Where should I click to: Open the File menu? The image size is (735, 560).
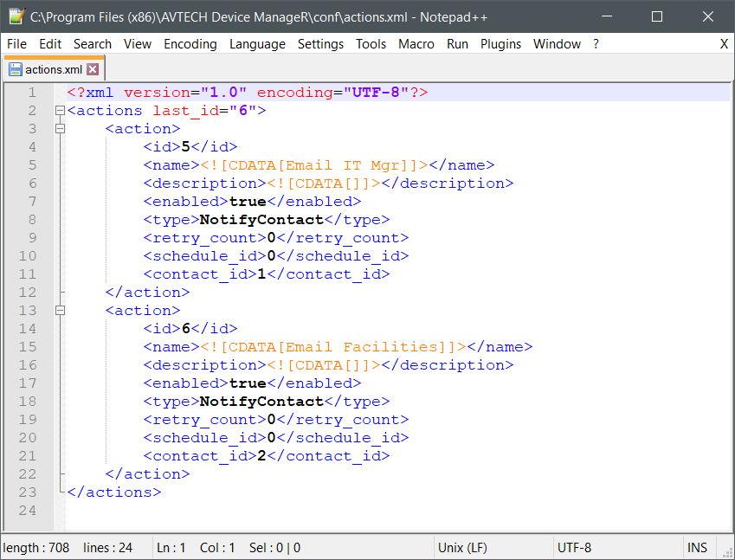16,44
